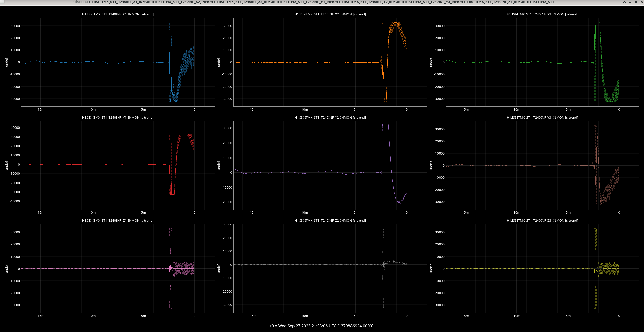The width and height of the screenshot is (644, 332).
Task: Click the blue X1_INMON trace plot area
Action: [x=118, y=62]
